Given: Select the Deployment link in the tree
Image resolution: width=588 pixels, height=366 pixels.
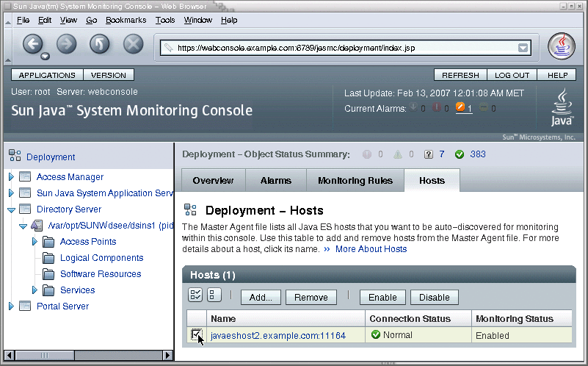Looking at the screenshot, I should (x=51, y=157).
